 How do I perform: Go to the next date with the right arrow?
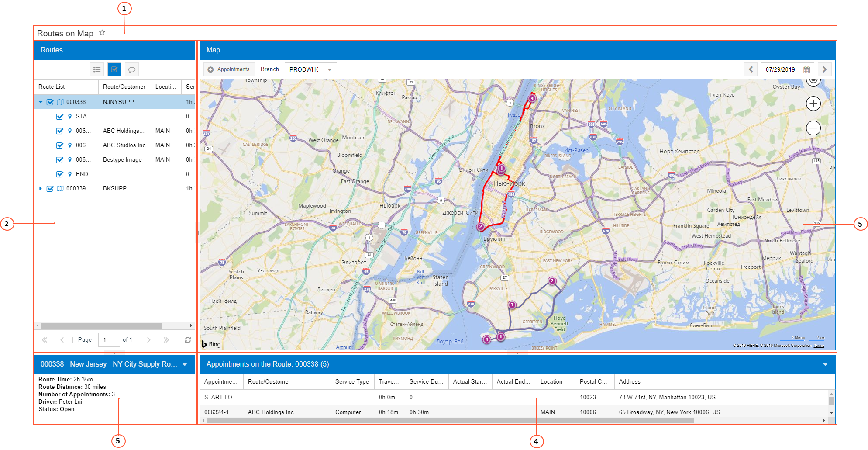(824, 69)
